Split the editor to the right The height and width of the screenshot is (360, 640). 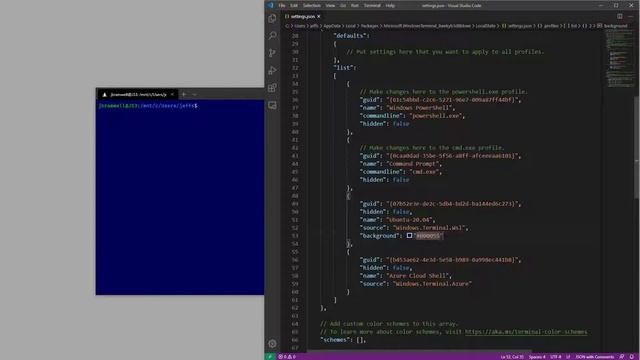tap(620, 16)
